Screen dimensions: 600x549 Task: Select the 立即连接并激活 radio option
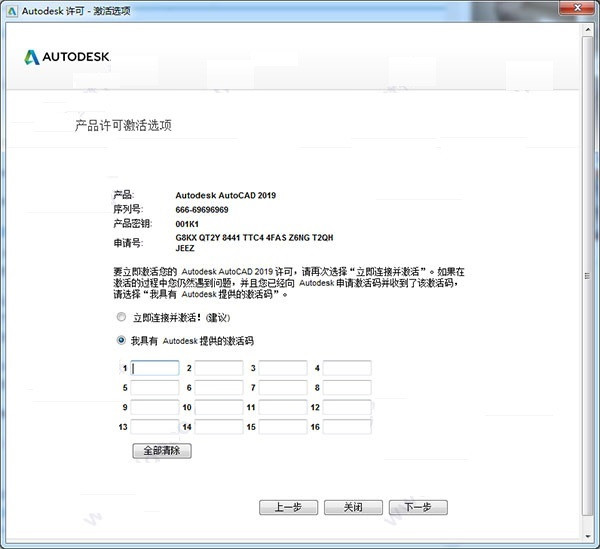121,317
